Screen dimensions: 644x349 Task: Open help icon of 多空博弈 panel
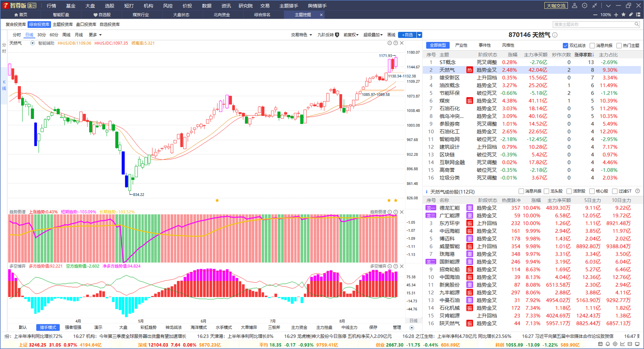396,266
